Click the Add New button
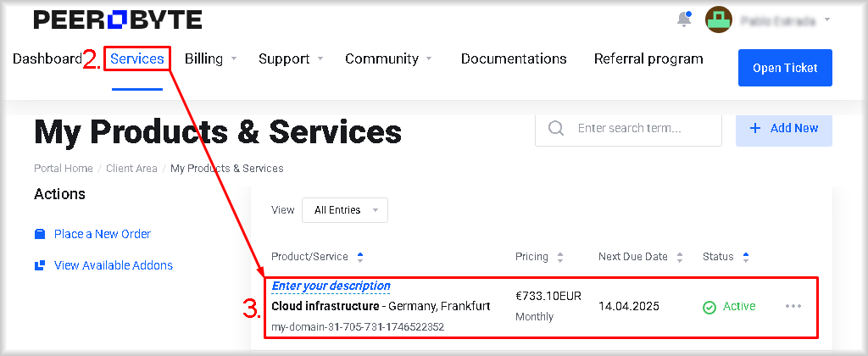The height and width of the screenshot is (356, 868). pyautogui.click(x=783, y=128)
